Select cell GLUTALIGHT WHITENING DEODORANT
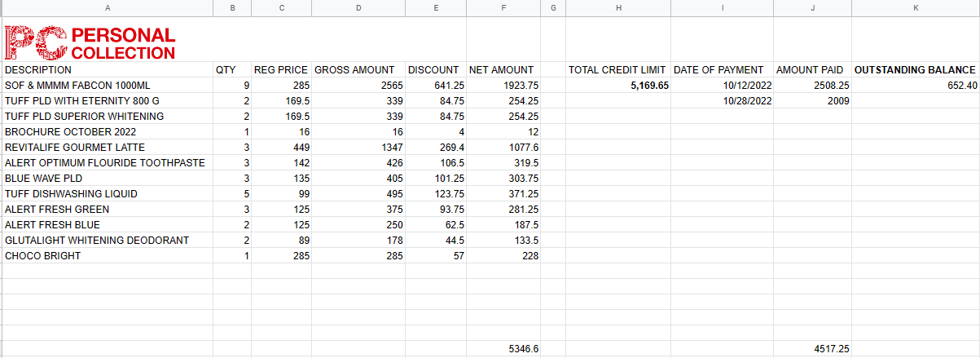The image size is (980, 358). (107, 241)
